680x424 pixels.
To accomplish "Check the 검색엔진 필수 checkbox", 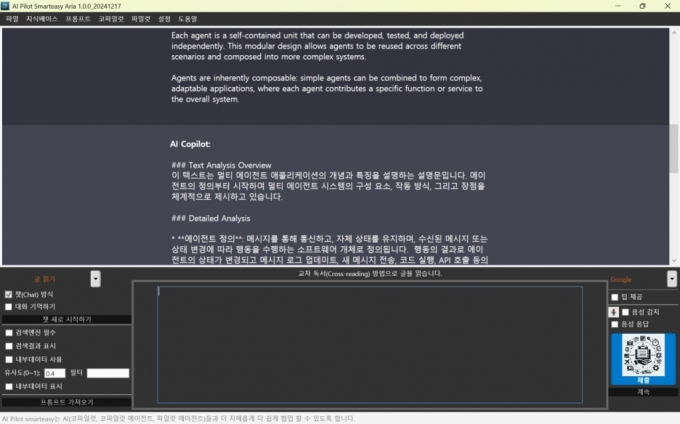I will (x=9, y=332).
